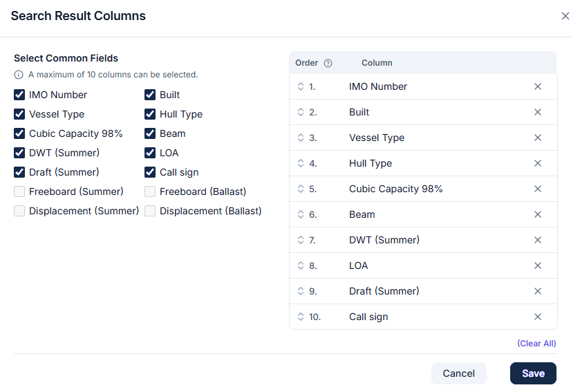Click the Clear All link

click(536, 343)
